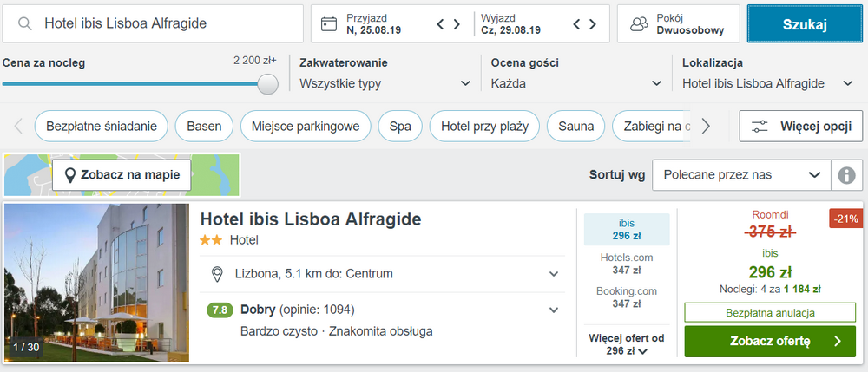Adjust the Cena za nocleg slider handle

coord(268,84)
